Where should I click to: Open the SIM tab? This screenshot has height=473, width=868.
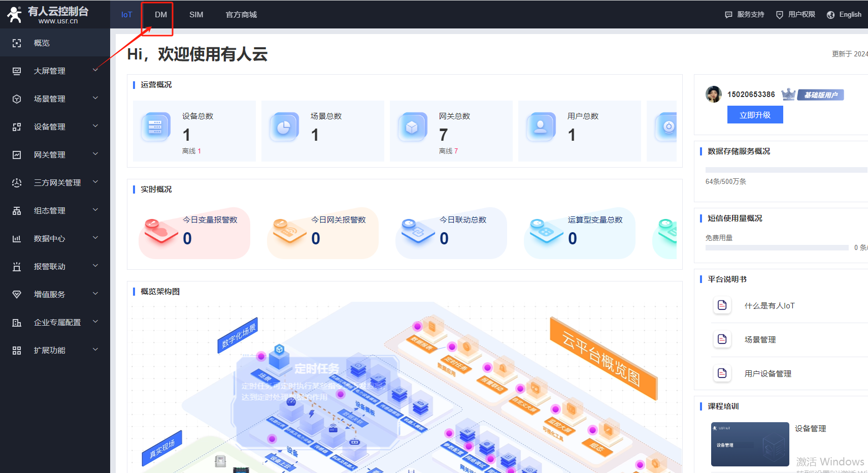196,15
